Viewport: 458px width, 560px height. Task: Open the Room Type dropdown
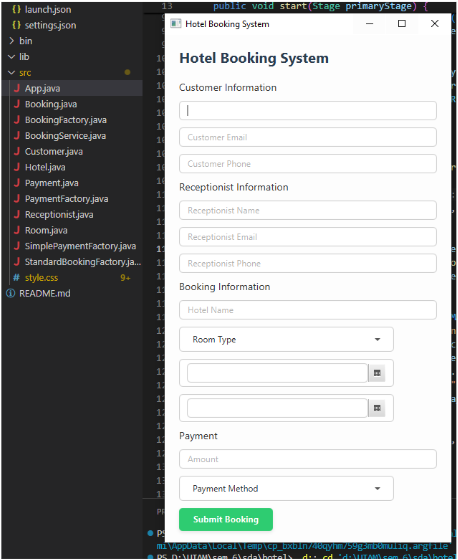[286, 339]
